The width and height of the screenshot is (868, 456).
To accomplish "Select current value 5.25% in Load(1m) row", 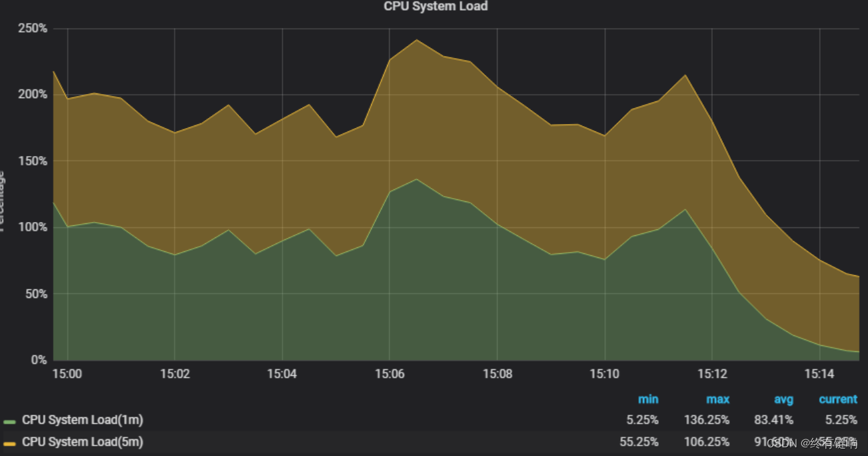I will [x=841, y=420].
